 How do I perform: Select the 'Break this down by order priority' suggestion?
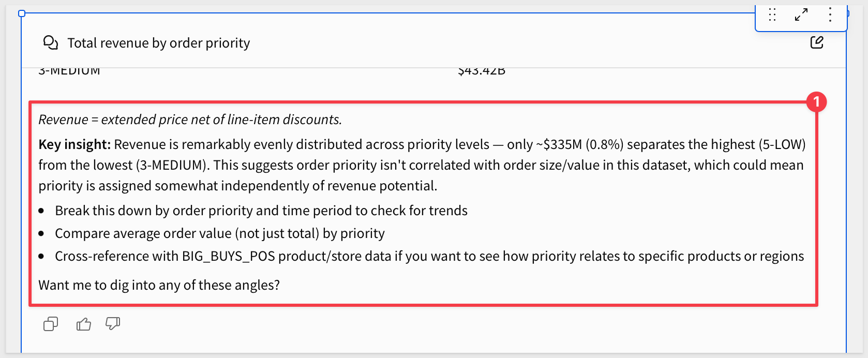click(x=261, y=211)
